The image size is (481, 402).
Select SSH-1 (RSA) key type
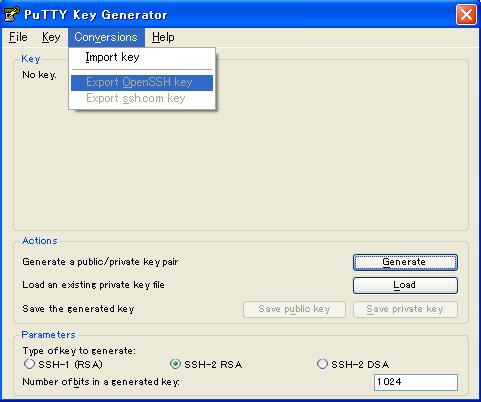(63, 364)
